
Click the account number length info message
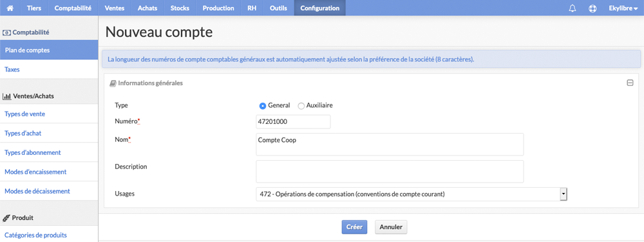(x=372, y=59)
